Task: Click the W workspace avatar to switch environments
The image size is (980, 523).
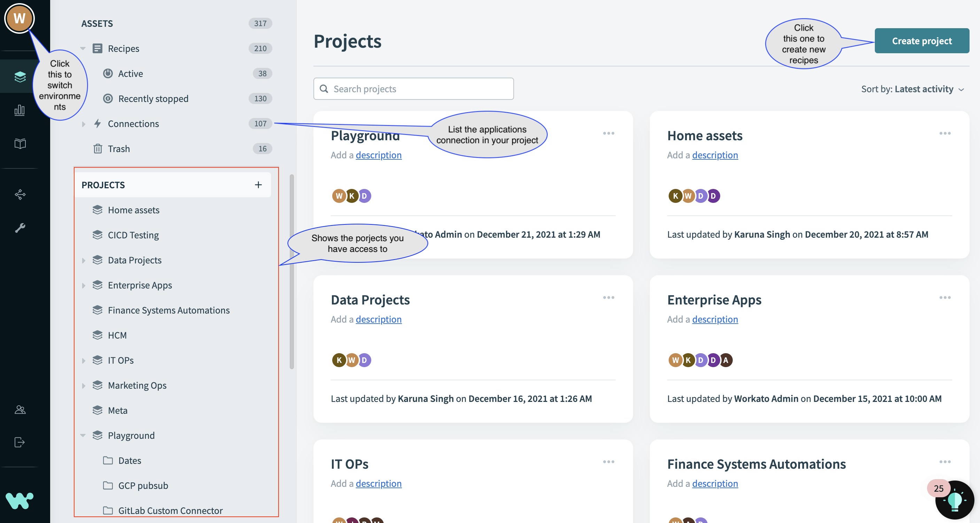Action: [x=20, y=18]
